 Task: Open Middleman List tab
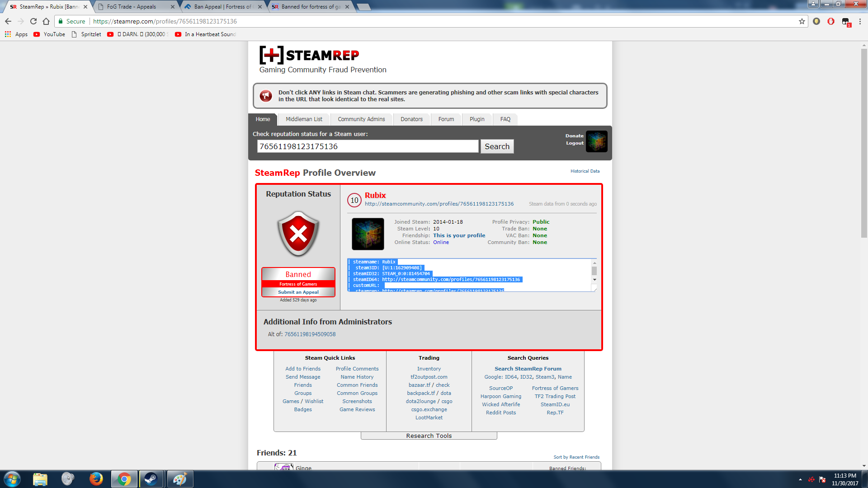(x=304, y=119)
